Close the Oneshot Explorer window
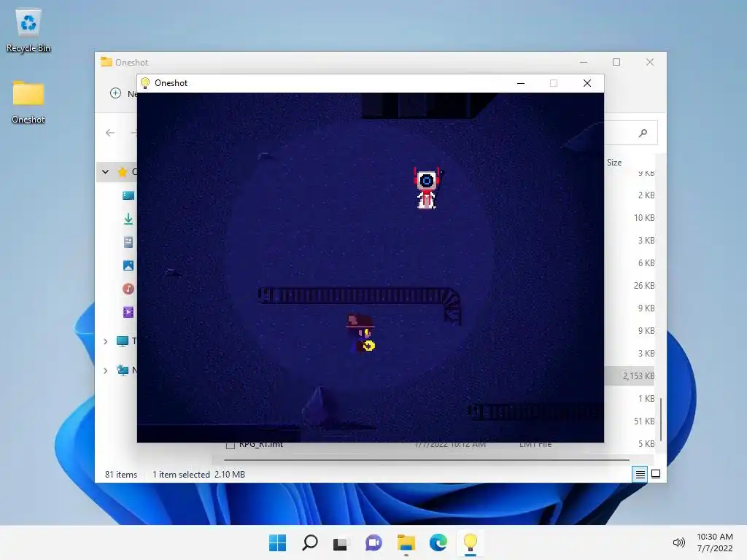This screenshot has width=747, height=560. (650, 62)
